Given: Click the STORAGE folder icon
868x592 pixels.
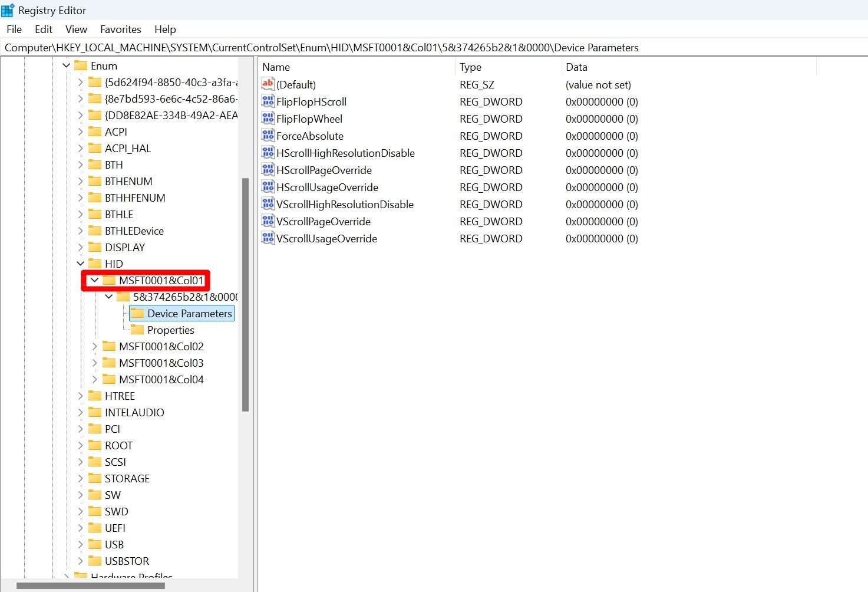Looking at the screenshot, I should [x=95, y=478].
